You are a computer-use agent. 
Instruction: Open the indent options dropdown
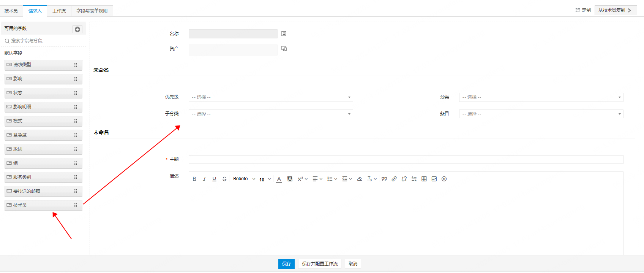[x=347, y=179]
